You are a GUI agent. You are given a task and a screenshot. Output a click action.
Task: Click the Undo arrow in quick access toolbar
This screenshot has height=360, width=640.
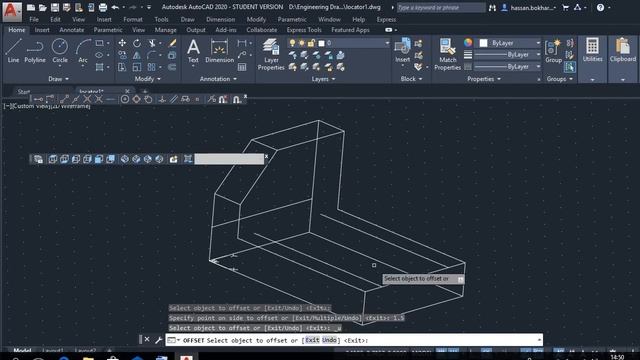(115, 7)
